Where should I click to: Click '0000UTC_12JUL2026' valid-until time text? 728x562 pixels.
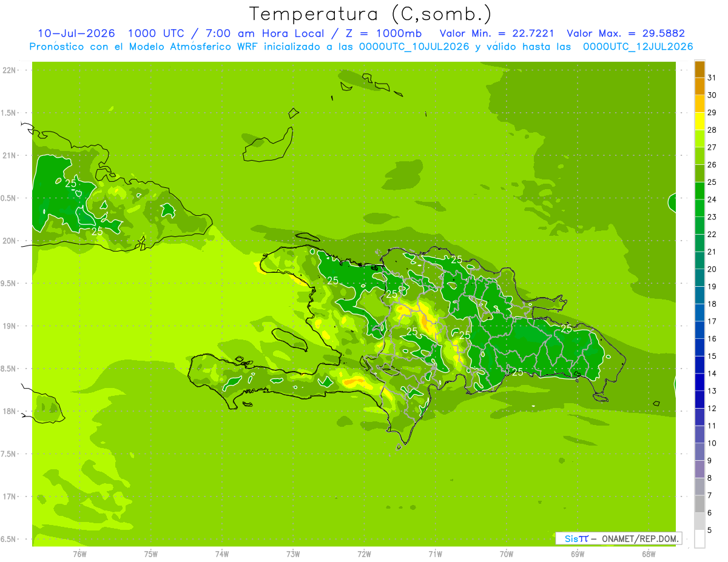click(638, 47)
